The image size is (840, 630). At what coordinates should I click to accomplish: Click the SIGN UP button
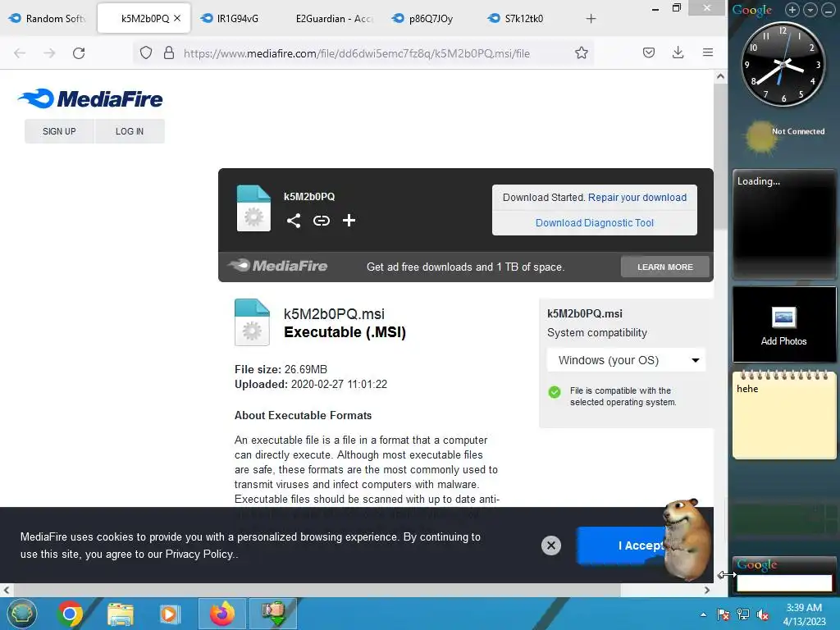tap(59, 131)
